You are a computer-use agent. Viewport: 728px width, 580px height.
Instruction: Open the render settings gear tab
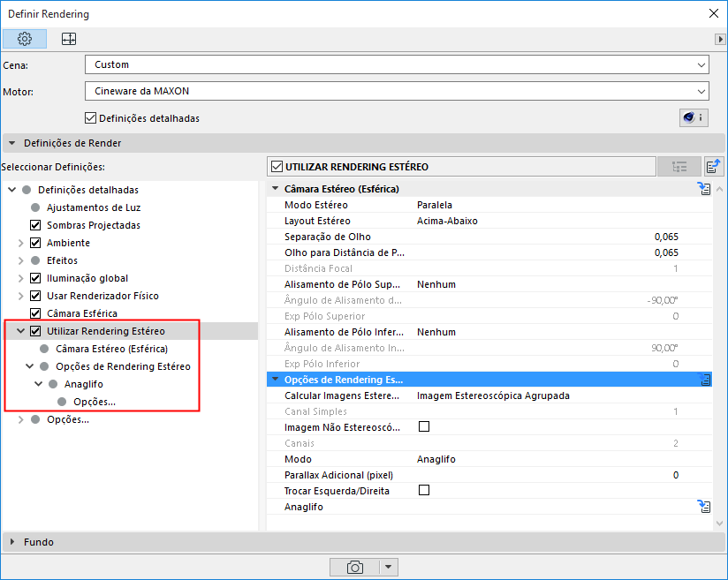(25, 39)
